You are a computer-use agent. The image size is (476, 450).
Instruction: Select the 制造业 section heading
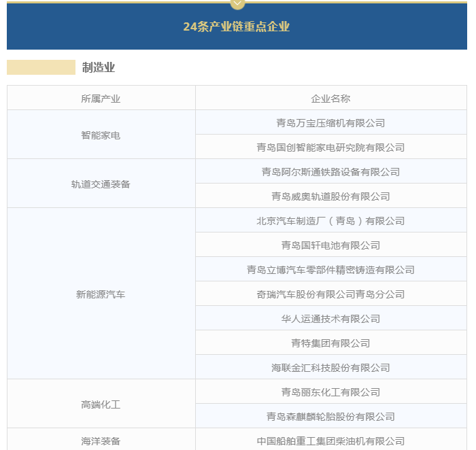point(99,67)
